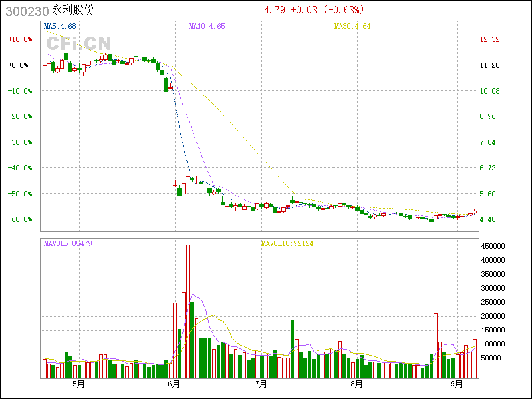The image size is (532, 399).
Task: Click the stock code 300230
Action: point(25,10)
